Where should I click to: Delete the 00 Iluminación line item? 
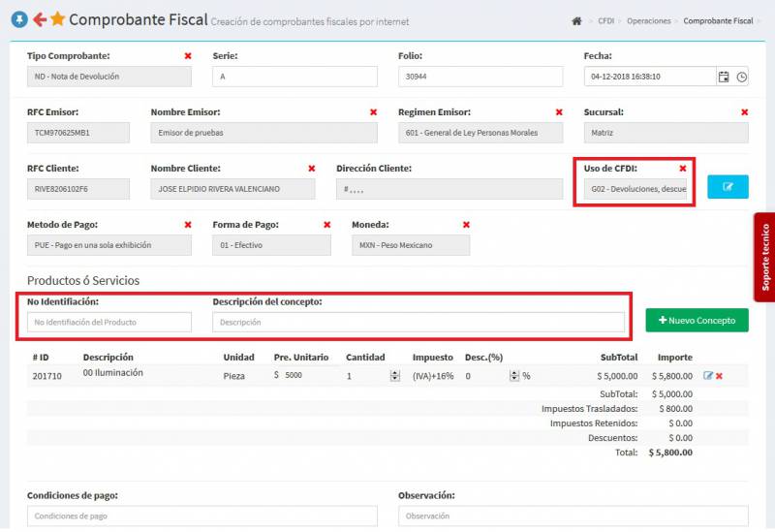(x=720, y=375)
